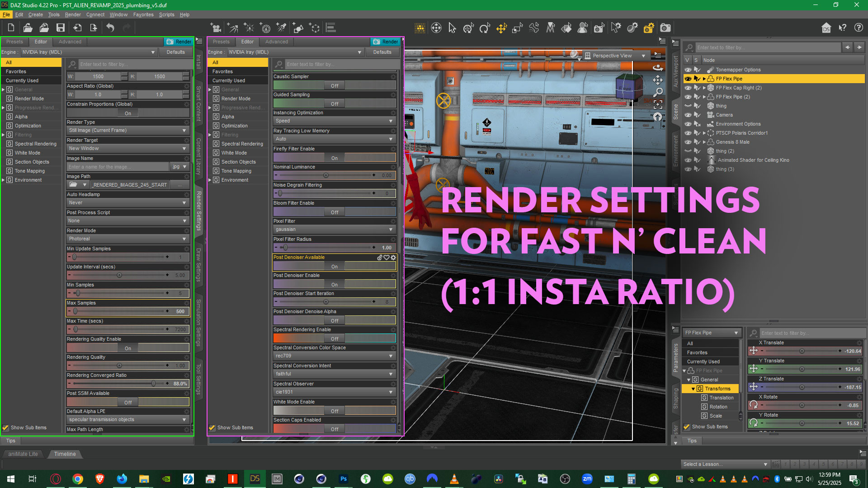Select the Spot Render tool
Image resolution: width=868 pixels, height=488 pixels.
coord(599,28)
